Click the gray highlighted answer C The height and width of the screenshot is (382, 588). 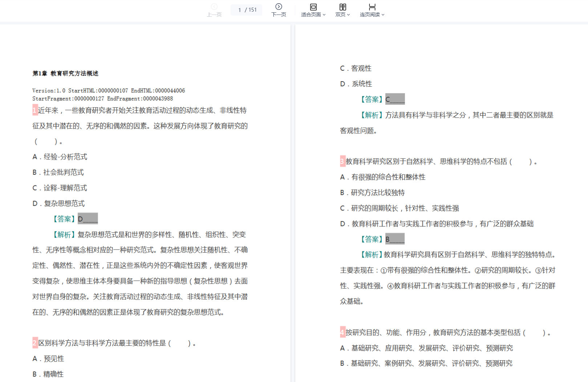[x=395, y=99]
